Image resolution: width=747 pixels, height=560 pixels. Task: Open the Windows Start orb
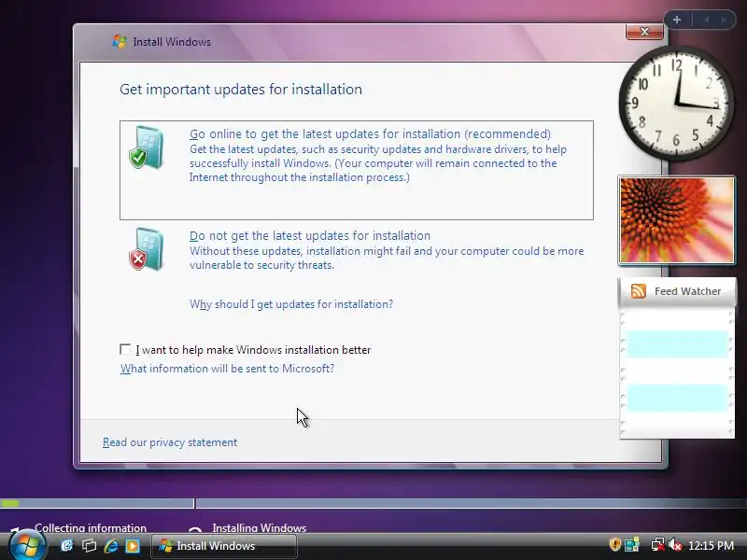tap(27, 545)
